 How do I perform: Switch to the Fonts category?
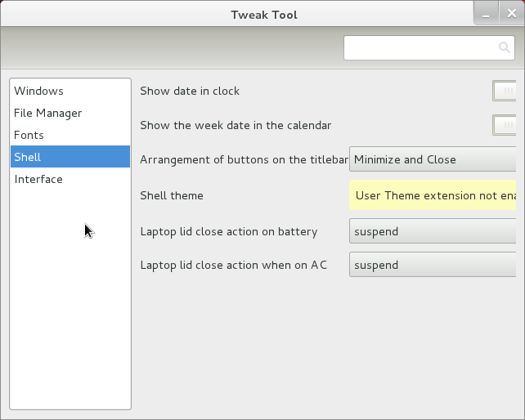coord(29,135)
